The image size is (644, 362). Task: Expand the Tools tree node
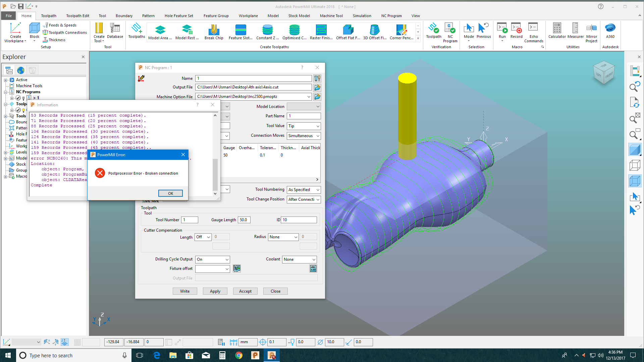5,116
